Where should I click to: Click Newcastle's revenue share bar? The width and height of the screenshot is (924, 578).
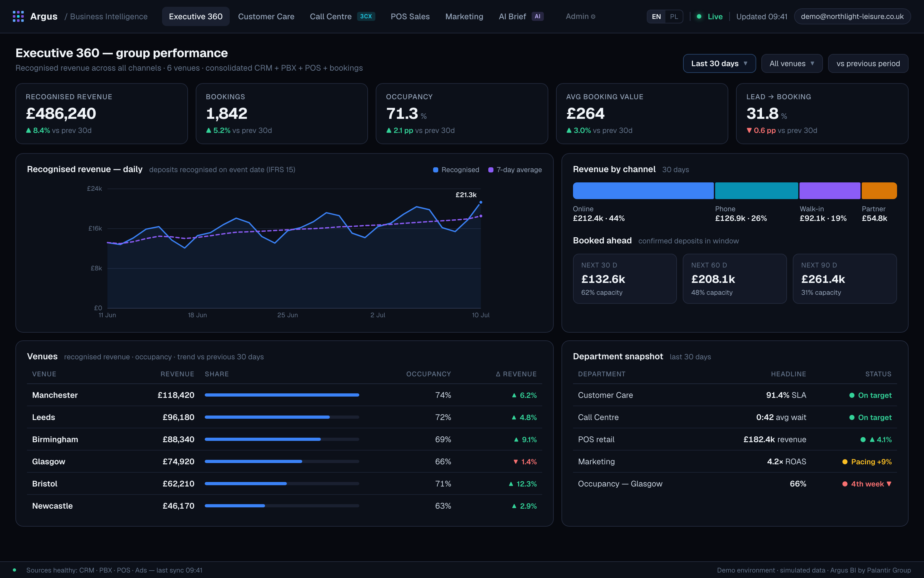pyautogui.click(x=282, y=506)
